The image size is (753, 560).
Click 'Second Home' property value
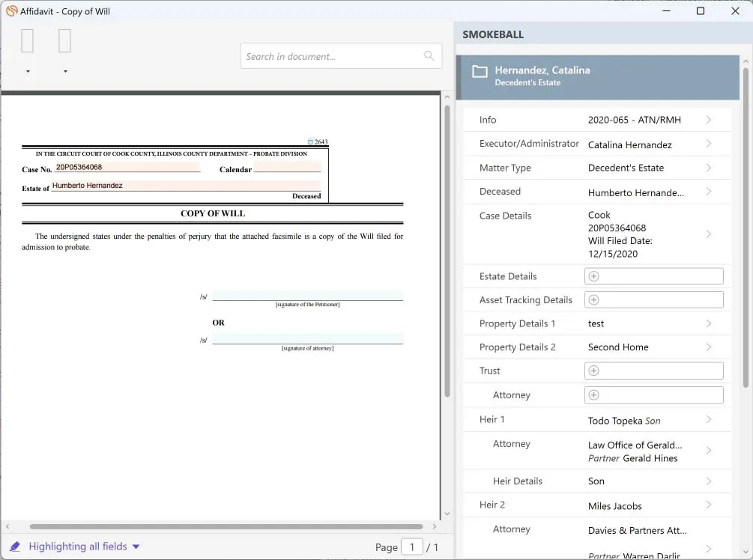pyautogui.click(x=618, y=347)
